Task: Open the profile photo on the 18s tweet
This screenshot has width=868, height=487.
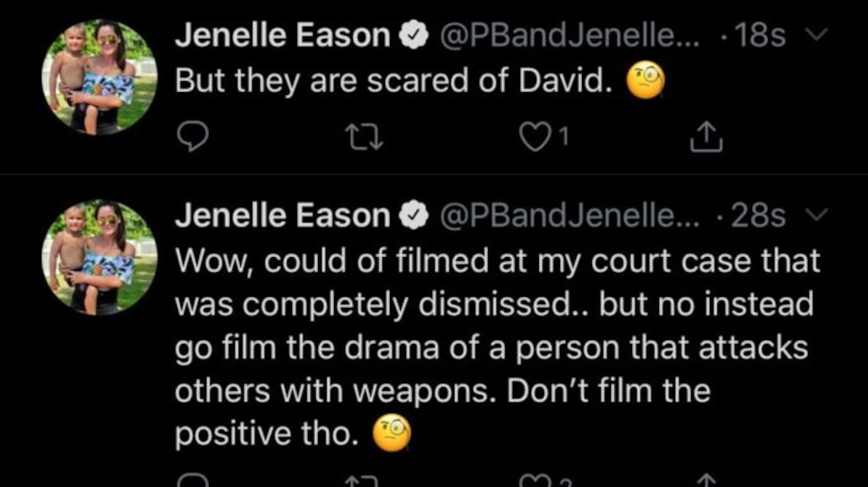Action: click(x=100, y=76)
